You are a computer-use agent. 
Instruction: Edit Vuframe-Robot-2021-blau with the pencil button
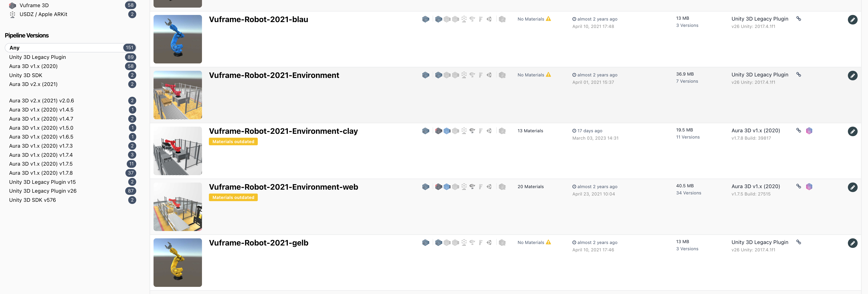[852, 19]
